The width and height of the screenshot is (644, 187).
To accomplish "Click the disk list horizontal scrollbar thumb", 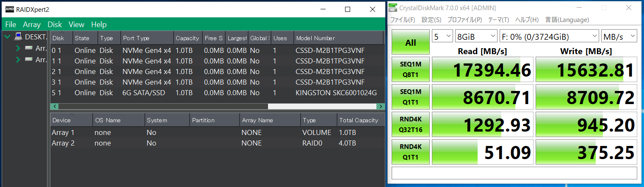I will click(163, 107).
